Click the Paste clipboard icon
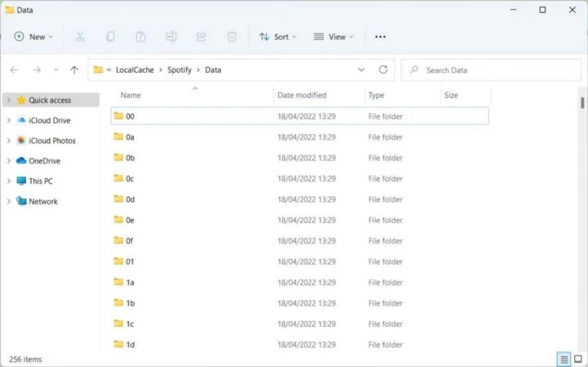588x367 pixels. (140, 37)
